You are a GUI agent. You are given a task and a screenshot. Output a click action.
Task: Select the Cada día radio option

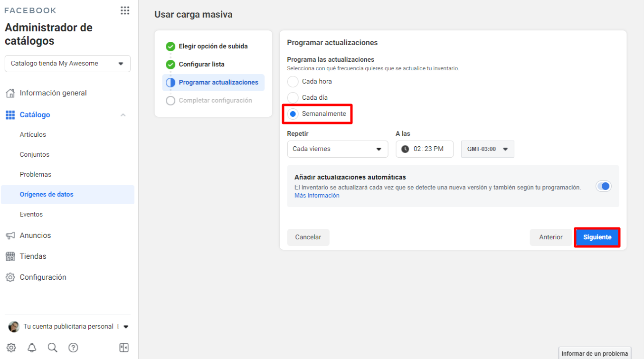[x=293, y=98]
